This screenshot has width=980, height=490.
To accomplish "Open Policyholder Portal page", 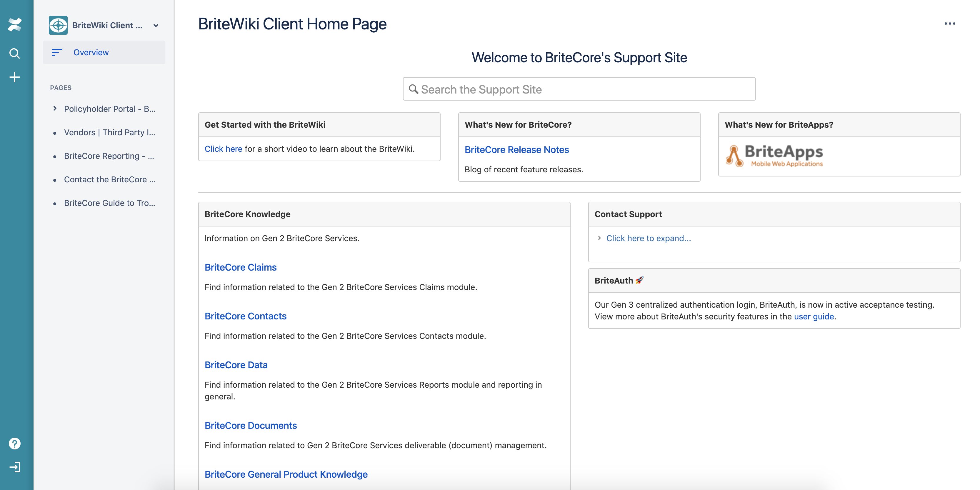I will coord(110,109).
